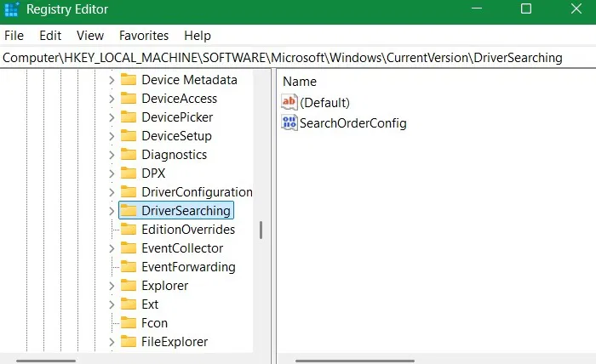Click the EventForwarding folder icon
Screen dimensions: 596x364
[x=129, y=267]
